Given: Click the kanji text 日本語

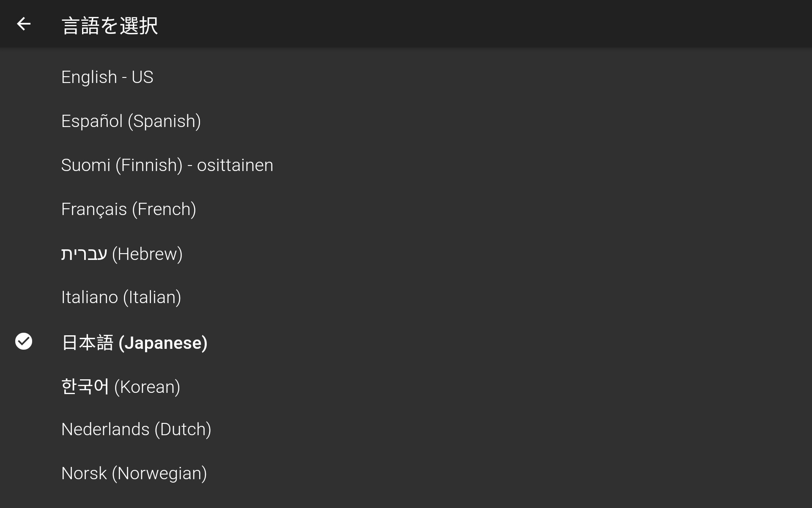Looking at the screenshot, I should tap(88, 342).
